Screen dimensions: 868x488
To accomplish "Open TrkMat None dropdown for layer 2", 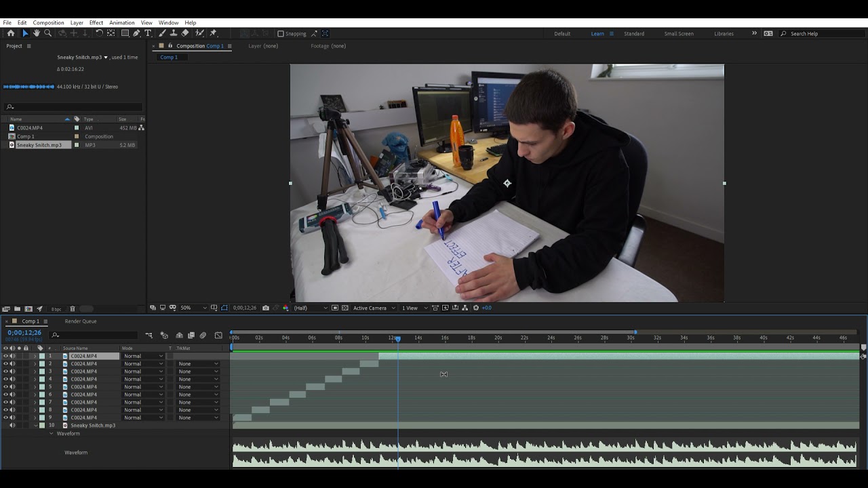I will pyautogui.click(x=198, y=364).
